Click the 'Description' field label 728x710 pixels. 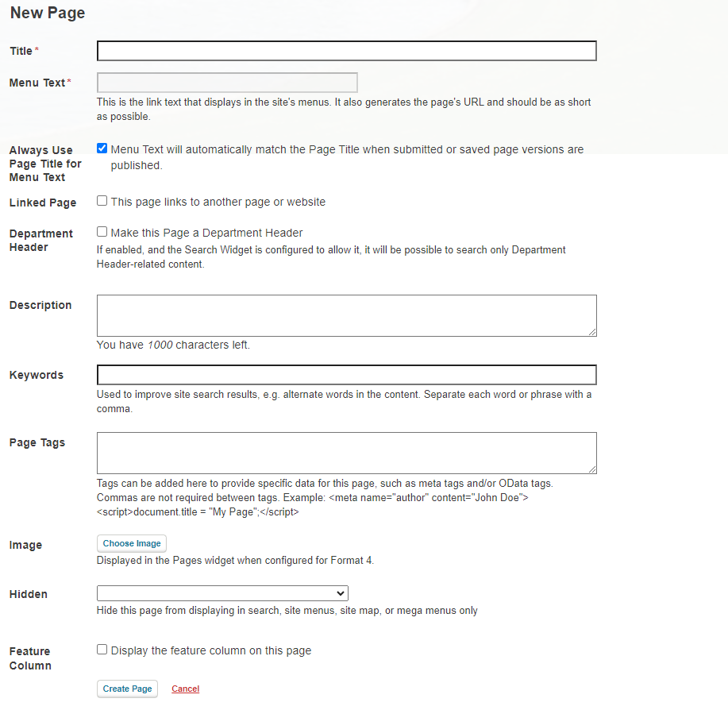pos(40,305)
